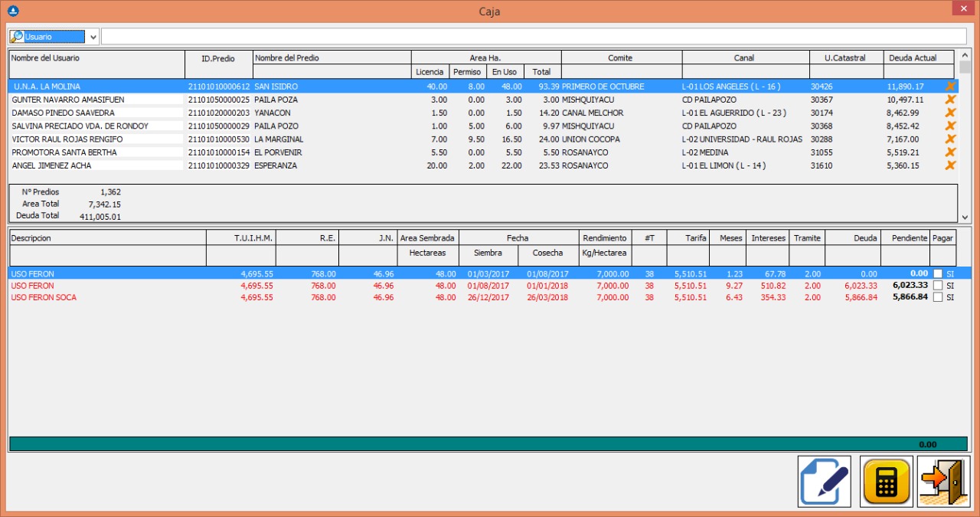Click orange X icon for ANGEL JIMENEZ ACHA row
Viewport: 980px width, 517px height.
coord(950,165)
